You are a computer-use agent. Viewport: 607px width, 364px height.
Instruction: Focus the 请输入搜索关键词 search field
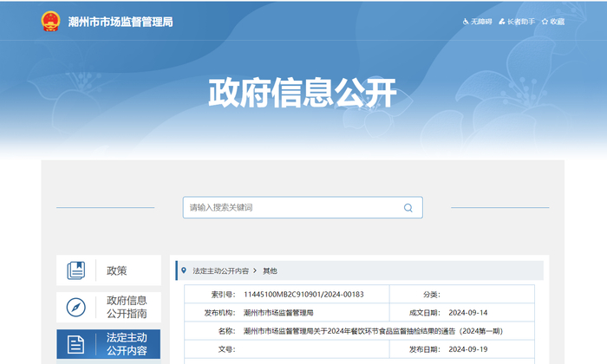(x=303, y=207)
